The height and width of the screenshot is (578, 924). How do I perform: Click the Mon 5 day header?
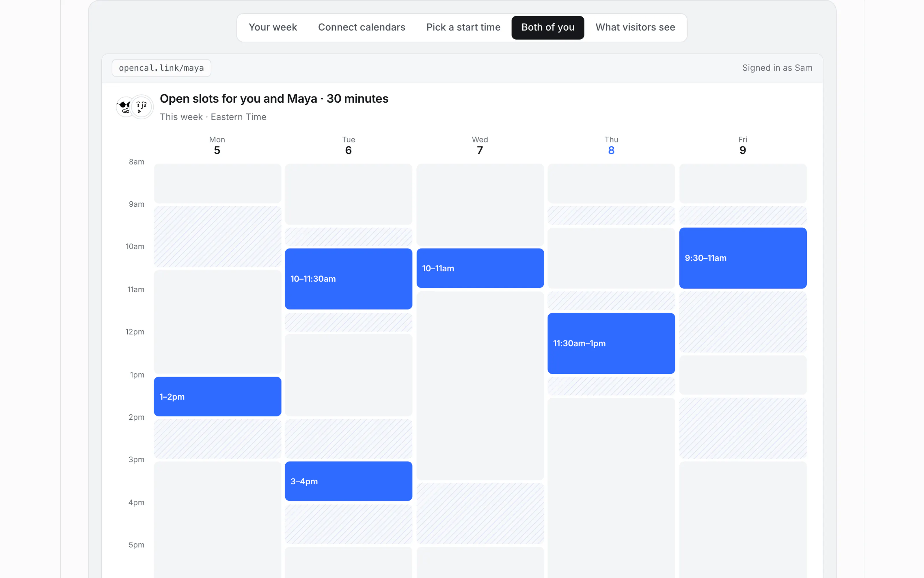217,146
